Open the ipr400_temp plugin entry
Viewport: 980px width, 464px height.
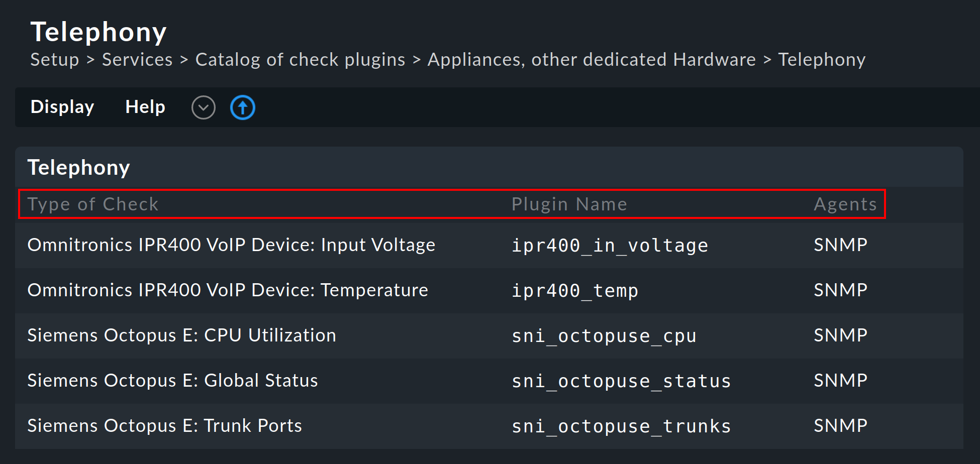(574, 290)
